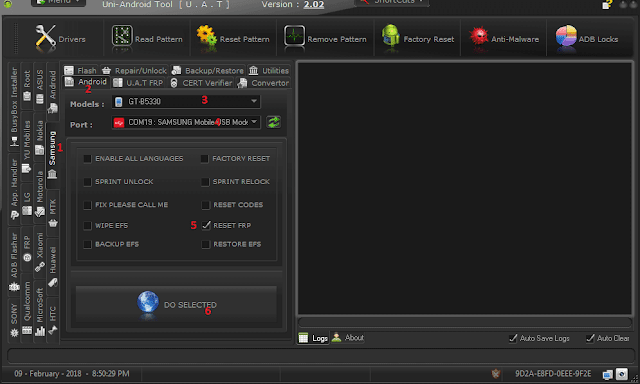Screen dimensions: 640x384
Task: Check the Sprint Relock checkbox
Action: coord(205,182)
